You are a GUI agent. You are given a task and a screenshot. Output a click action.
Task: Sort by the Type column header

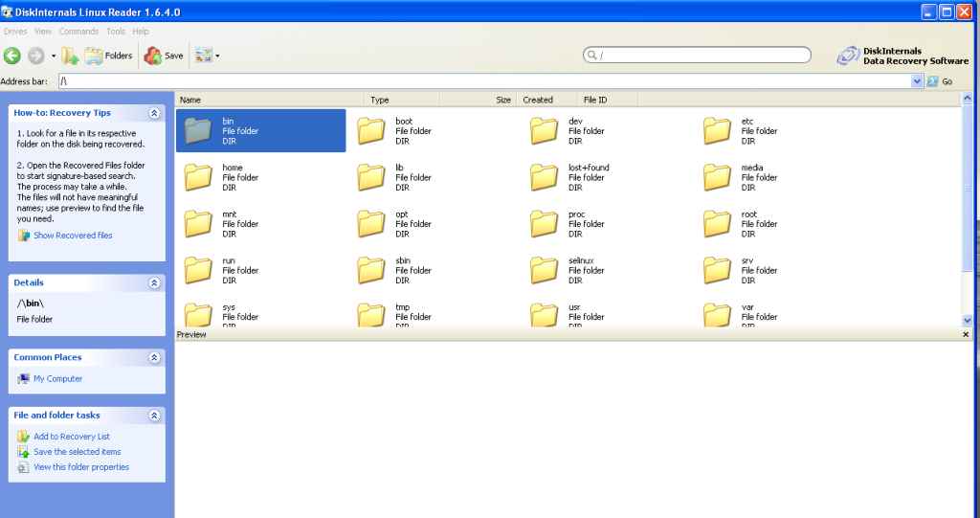(402, 100)
